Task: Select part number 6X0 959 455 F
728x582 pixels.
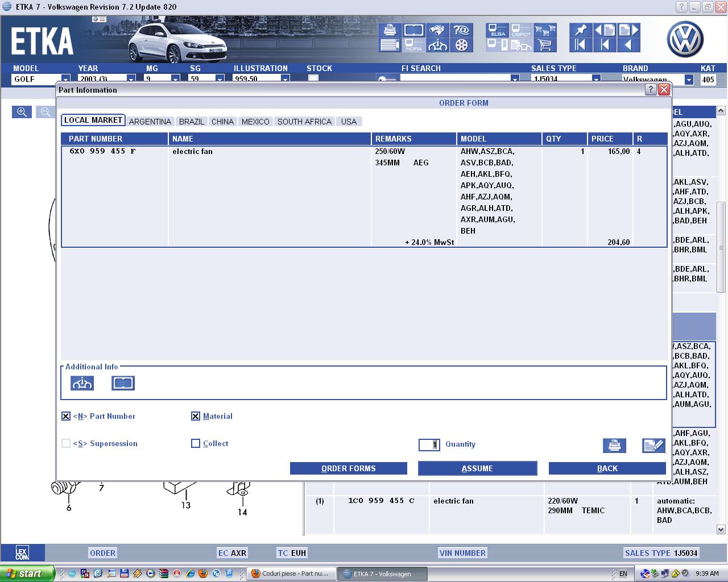Action: 102,151
